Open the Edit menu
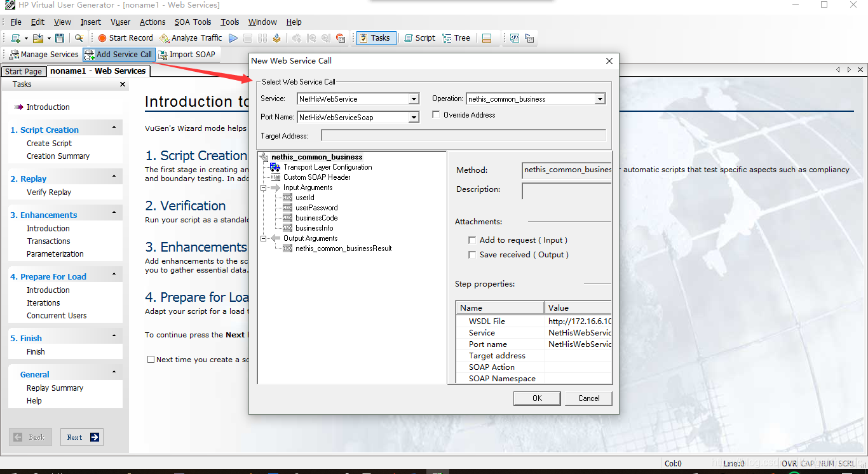This screenshot has width=868, height=474. [37, 22]
